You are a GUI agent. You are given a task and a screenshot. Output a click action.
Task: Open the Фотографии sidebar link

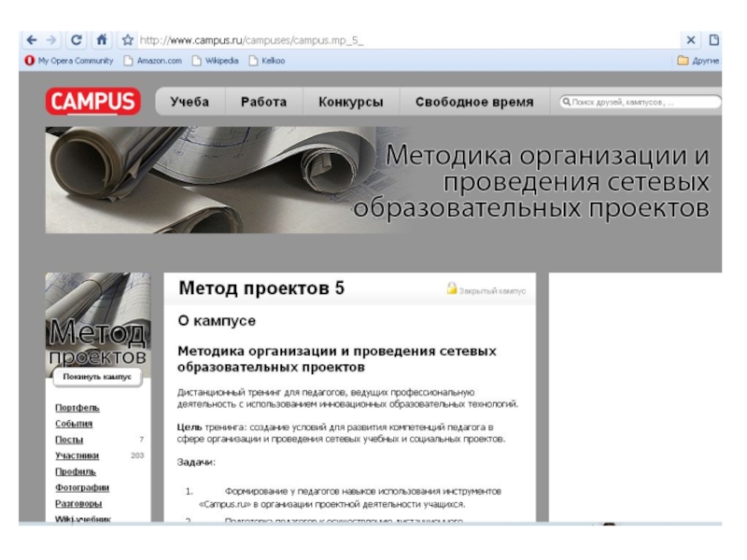tap(81, 487)
